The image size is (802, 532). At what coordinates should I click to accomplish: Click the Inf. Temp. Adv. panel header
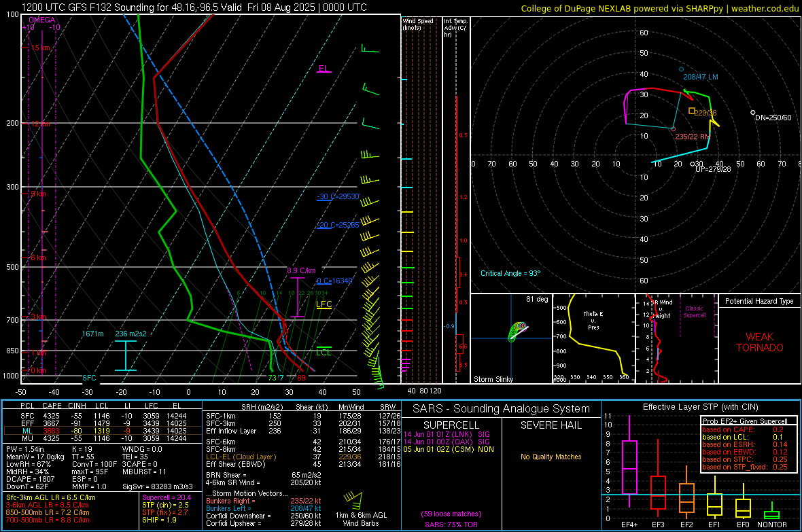[x=456, y=28]
